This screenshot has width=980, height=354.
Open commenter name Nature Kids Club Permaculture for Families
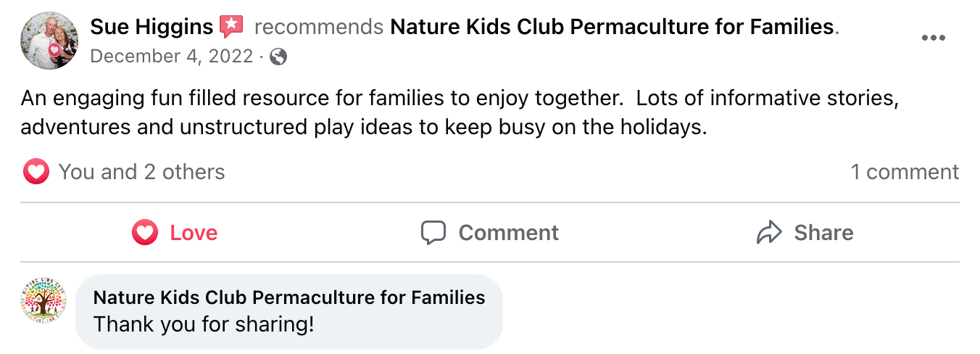289,297
